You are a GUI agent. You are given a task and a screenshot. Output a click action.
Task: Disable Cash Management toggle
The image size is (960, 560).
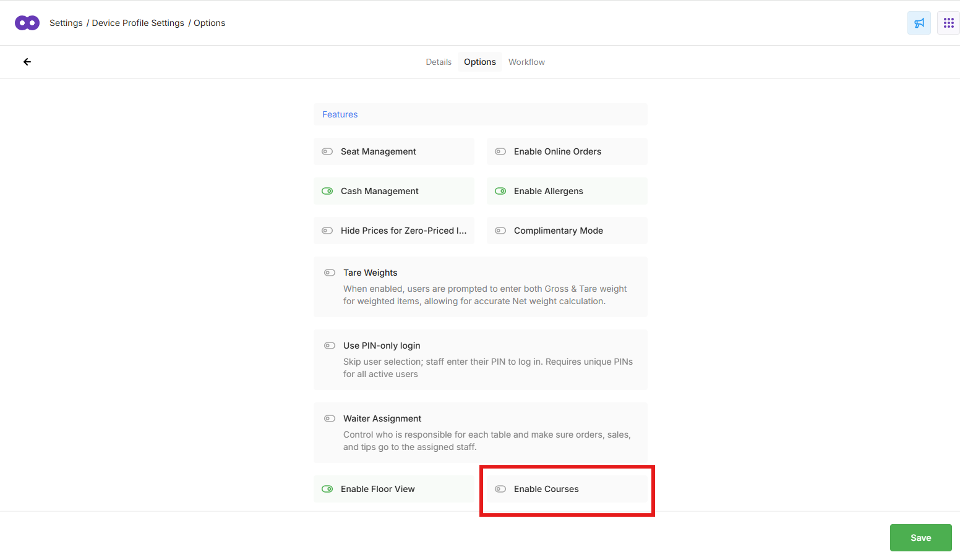(x=327, y=191)
